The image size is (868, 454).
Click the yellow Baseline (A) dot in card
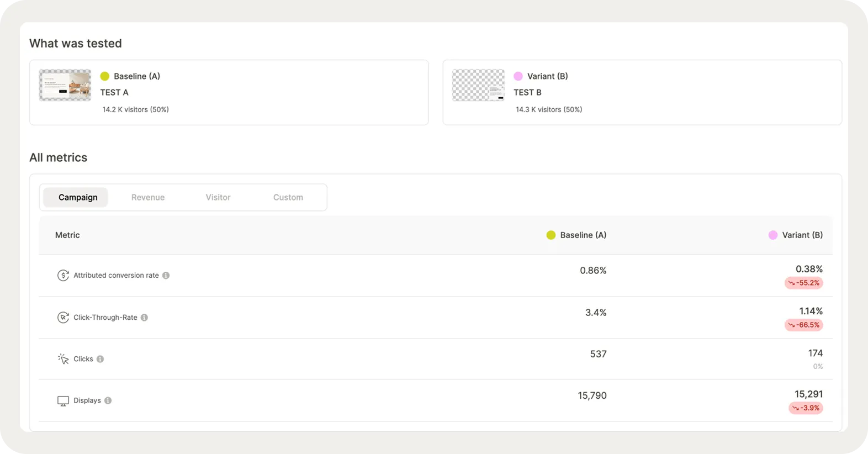[105, 76]
